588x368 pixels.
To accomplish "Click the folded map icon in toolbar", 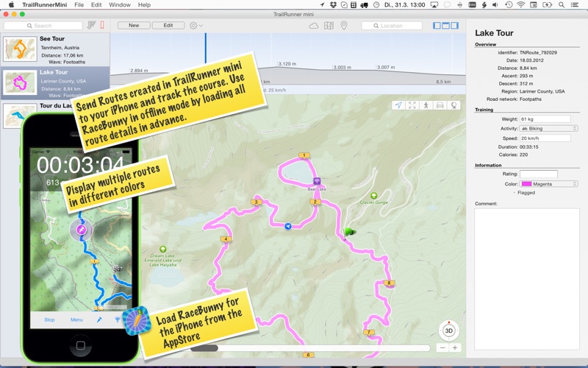I will click(329, 26).
